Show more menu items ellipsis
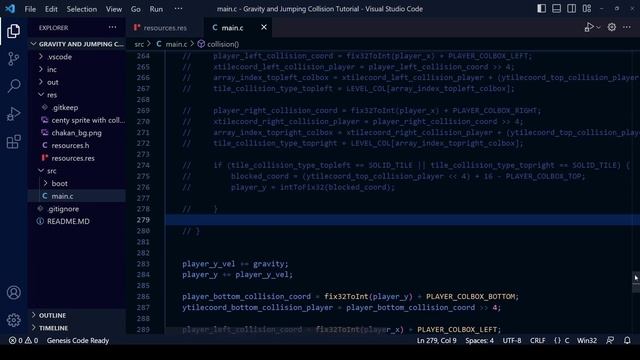Screen dimensions: 640x360 pyautogui.click(x=178, y=9)
